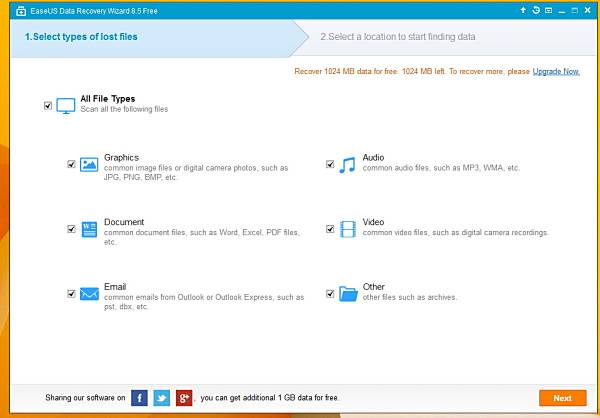
Task: Toggle the Video checkbox
Action: pos(330,229)
